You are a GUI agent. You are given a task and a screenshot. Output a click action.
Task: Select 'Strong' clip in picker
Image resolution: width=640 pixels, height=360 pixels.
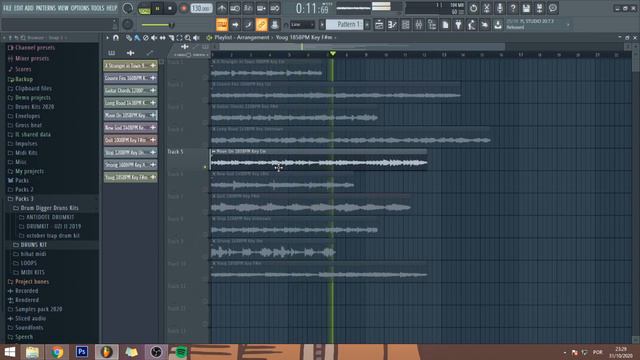tap(131, 164)
